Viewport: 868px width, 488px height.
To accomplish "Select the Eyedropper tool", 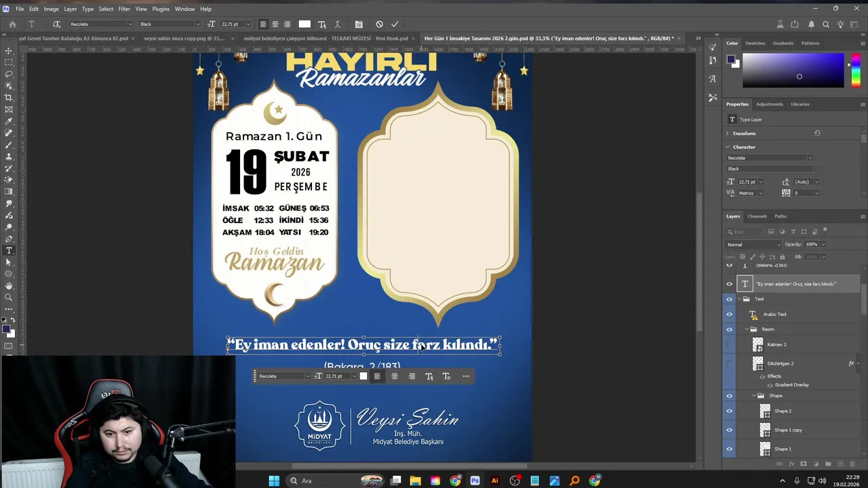I will 9,121.
